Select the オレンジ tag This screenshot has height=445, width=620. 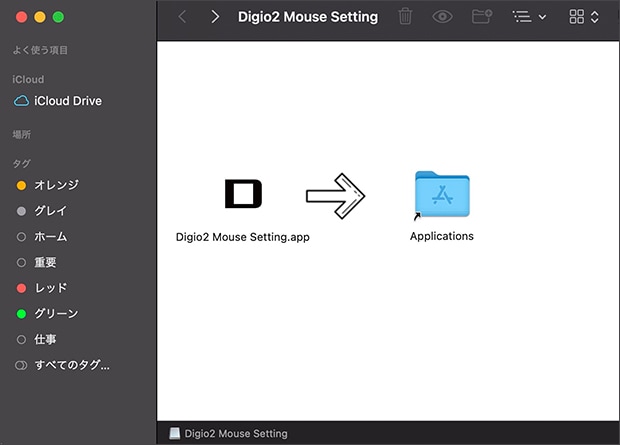(x=56, y=185)
